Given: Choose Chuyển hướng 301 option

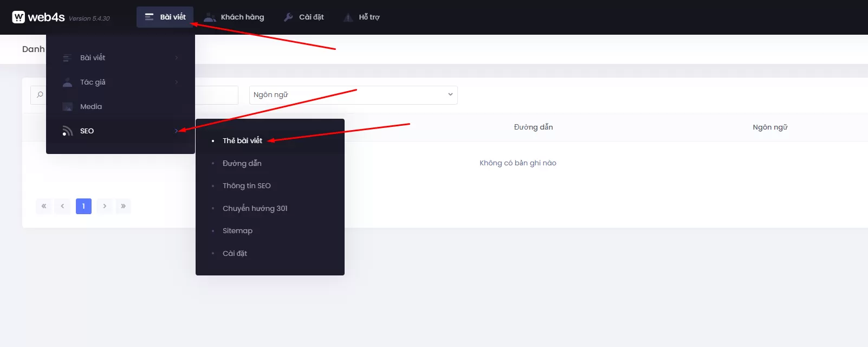Looking at the screenshot, I should 255,209.
